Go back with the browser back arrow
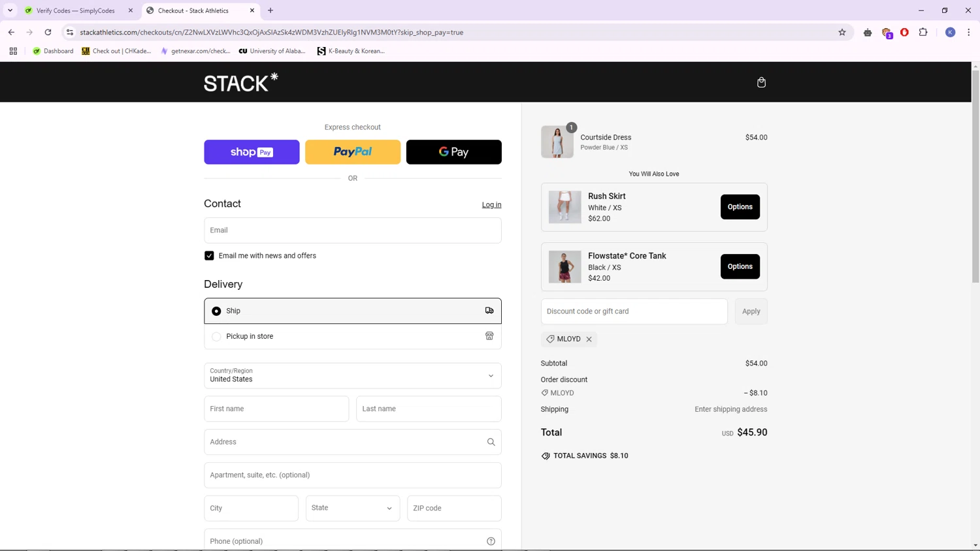This screenshot has height=551, width=980. click(x=11, y=32)
